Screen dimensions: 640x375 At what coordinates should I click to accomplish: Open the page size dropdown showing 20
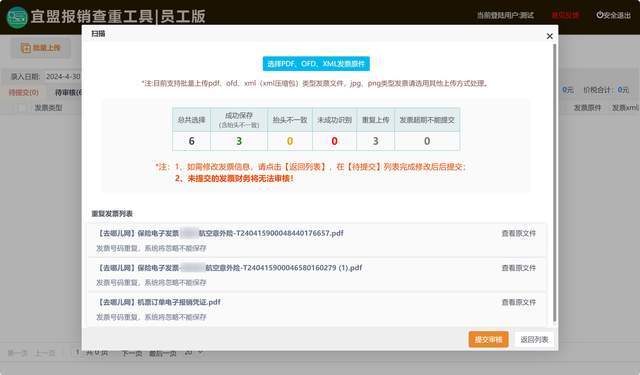click(193, 352)
